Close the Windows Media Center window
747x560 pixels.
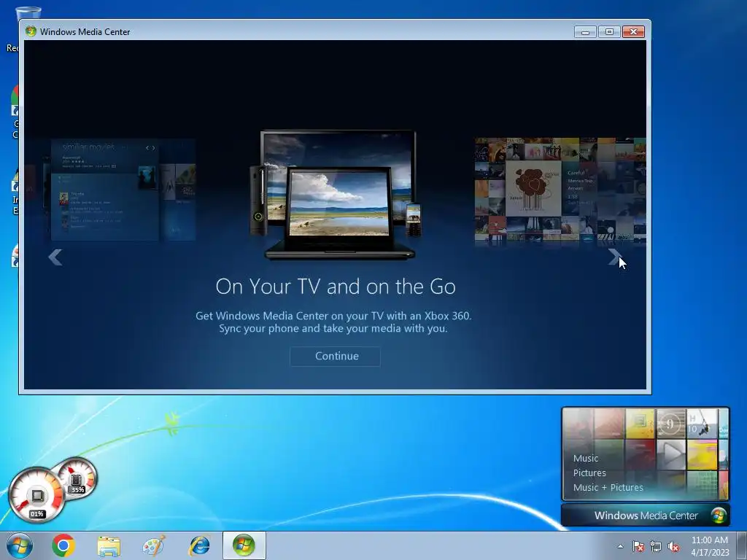coord(634,32)
